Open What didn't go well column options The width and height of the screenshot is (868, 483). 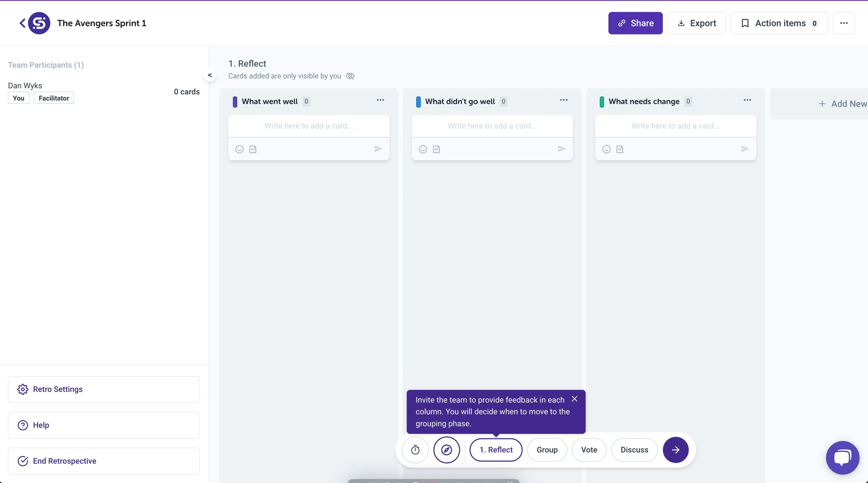[563, 100]
